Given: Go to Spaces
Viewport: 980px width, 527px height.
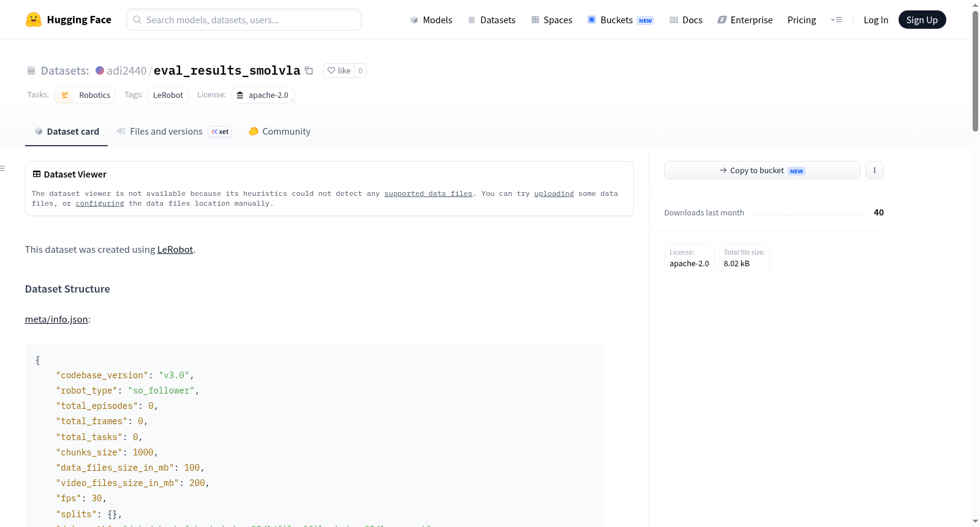Looking at the screenshot, I should click(551, 20).
